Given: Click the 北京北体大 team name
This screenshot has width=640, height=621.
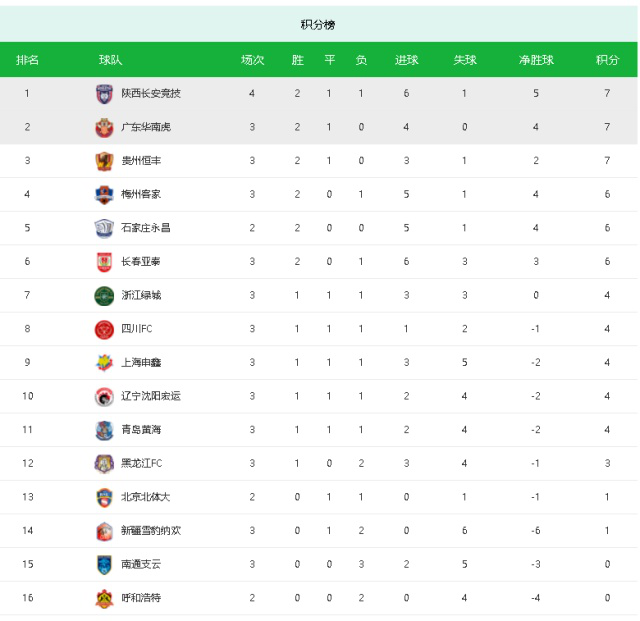Looking at the screenshot, I should pyautogui.click(x=145, y=497).
